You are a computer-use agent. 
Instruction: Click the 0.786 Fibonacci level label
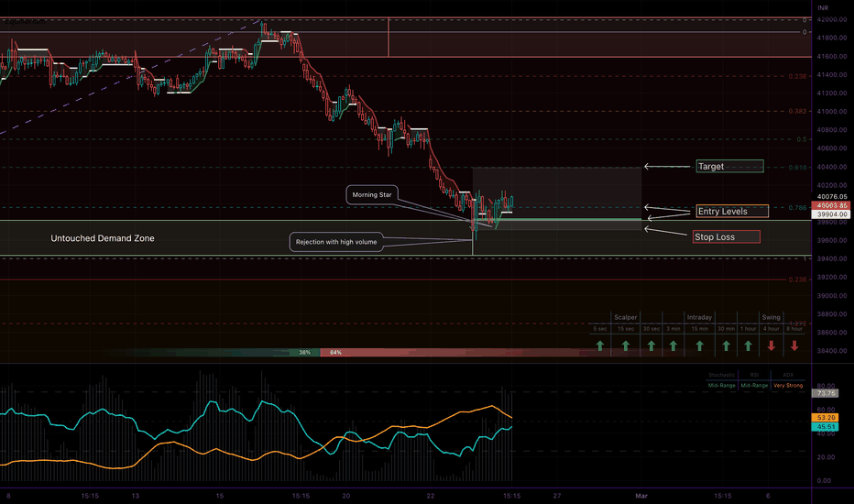[797, 208]
